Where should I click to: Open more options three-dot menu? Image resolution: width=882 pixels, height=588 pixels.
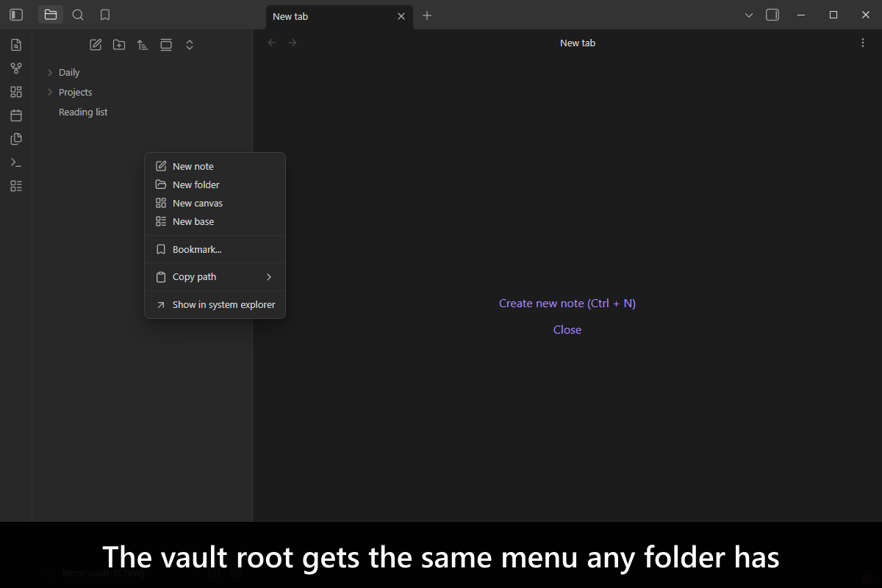863,43
